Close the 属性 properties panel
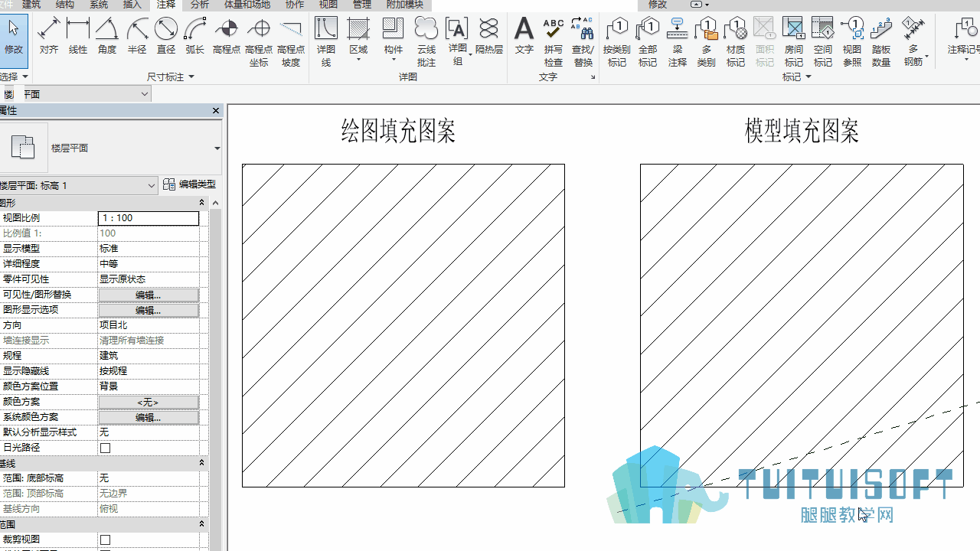The height and width of the screenshot is (551, 980). (216, 111)
